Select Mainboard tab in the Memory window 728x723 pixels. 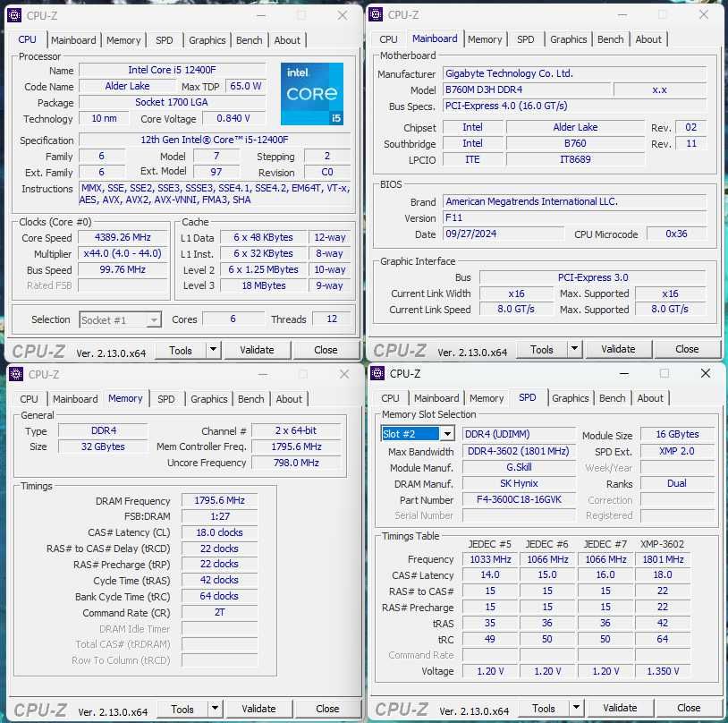[75, 399]
